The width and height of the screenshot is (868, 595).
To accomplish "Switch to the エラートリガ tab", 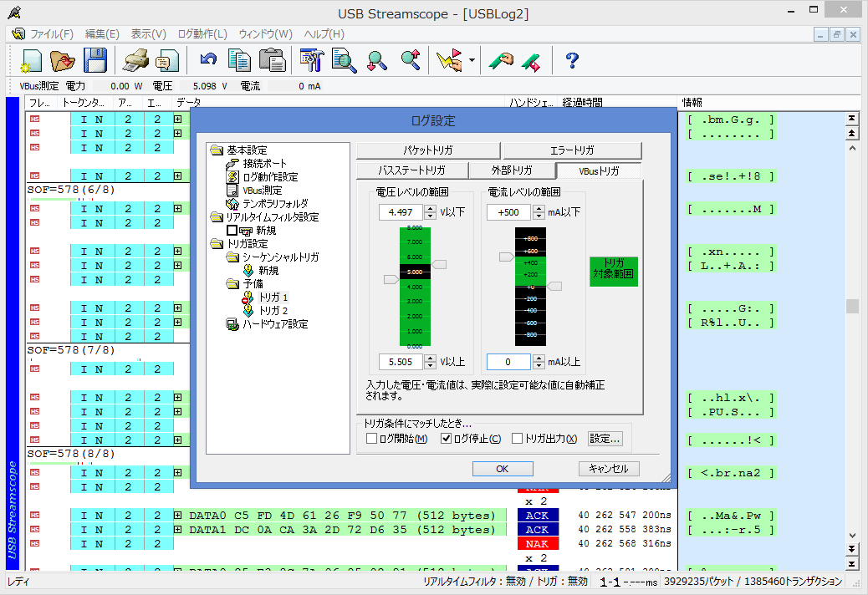I will [572, 150].
